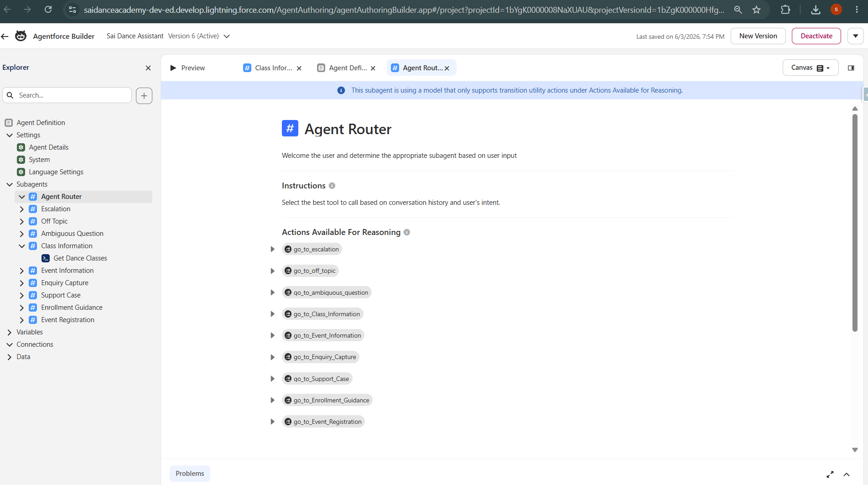Screen dimensions: 868x485
Task: Open the Problems panel tab
Action: 190,474
